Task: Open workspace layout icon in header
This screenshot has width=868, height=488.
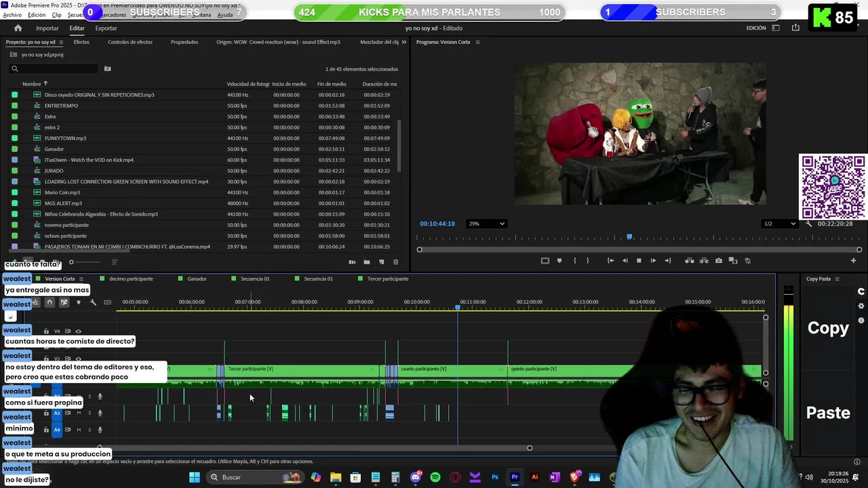Action: [776, 28]
